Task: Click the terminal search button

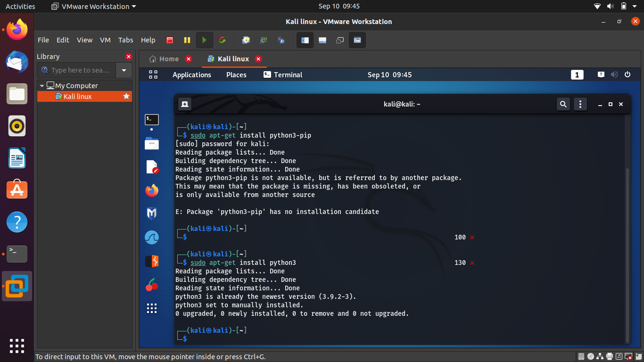Action: [563, 104]
